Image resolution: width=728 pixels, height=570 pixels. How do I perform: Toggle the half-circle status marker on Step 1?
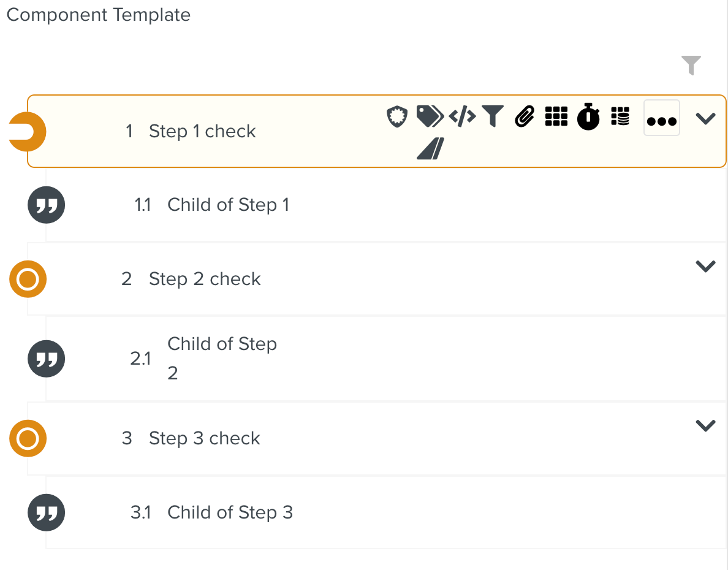[28, 132]
